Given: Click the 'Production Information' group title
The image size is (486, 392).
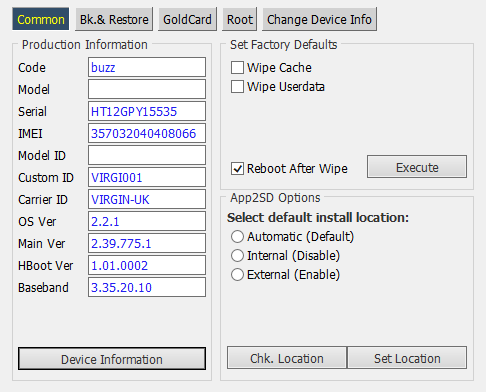Looking at the screenshot, I should pyautogui.click(x=85, y=45).
